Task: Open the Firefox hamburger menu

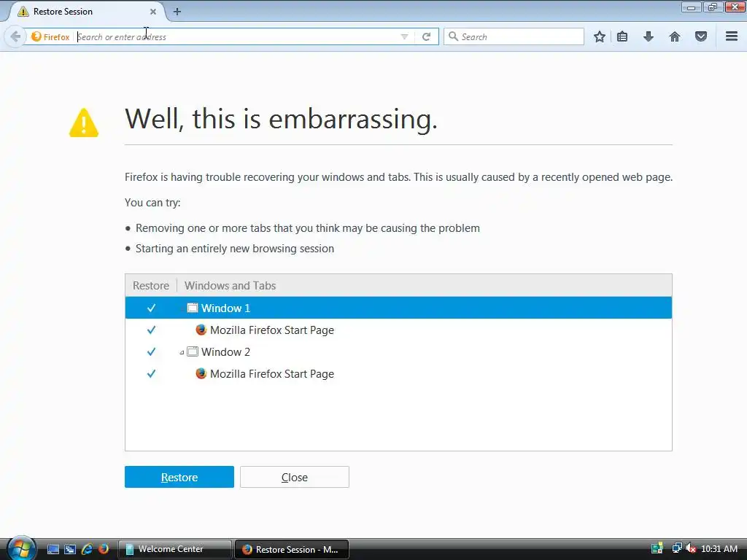Action: click(x=732, y=36)
